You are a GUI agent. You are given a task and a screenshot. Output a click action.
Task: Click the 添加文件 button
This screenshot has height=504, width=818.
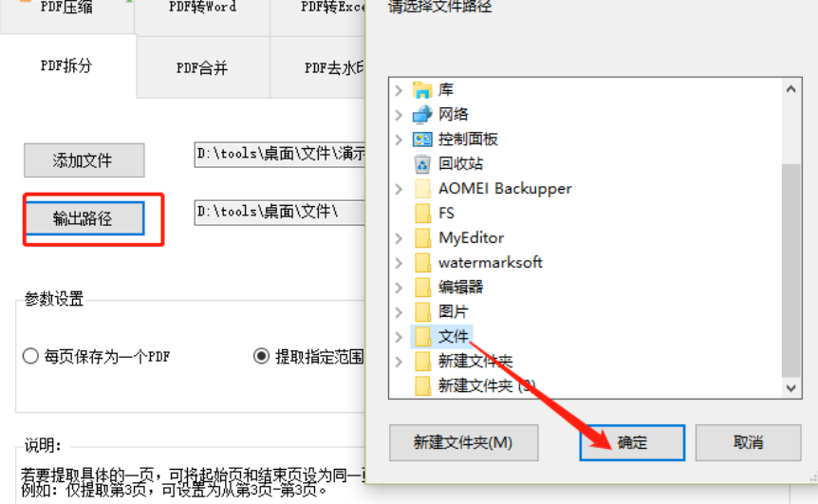(84, 160)
